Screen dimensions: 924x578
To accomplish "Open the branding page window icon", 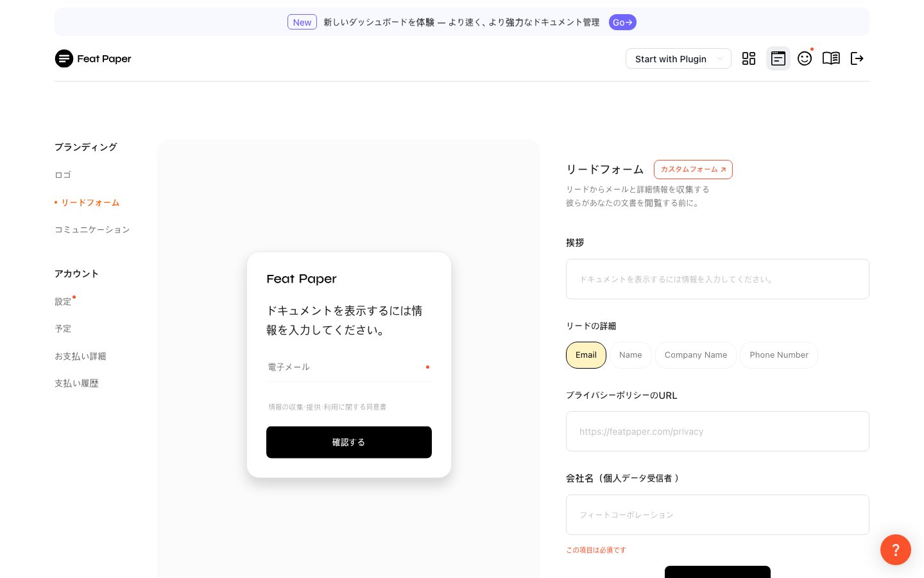I will tap(778, 58).
